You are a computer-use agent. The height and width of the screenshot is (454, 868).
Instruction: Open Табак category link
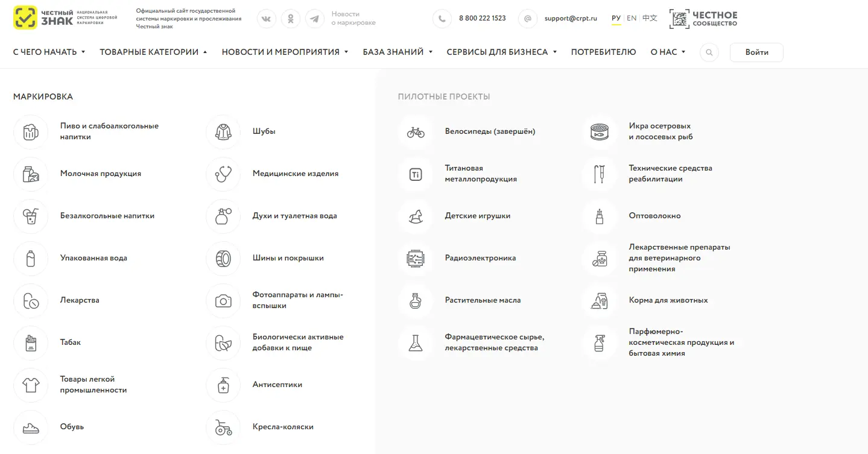click(x=71, y=342)
